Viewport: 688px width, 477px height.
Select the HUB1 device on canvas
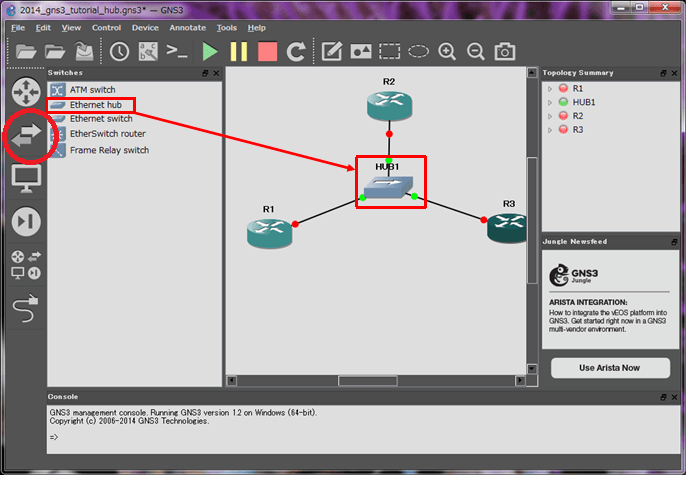point(389,186)
